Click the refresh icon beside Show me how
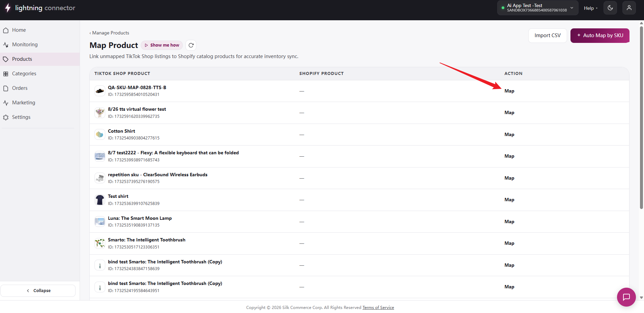This screenshot has width=644, height=313. click(191, 45)
